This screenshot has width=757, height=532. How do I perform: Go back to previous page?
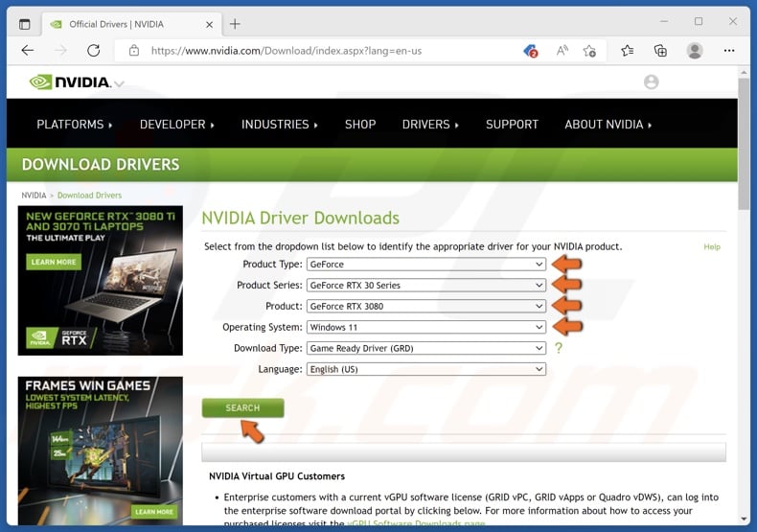click(28, 50)
